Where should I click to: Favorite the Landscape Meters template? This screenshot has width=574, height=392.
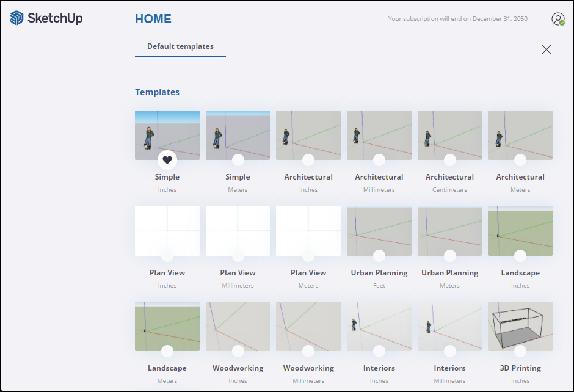(x=167, y=351)
